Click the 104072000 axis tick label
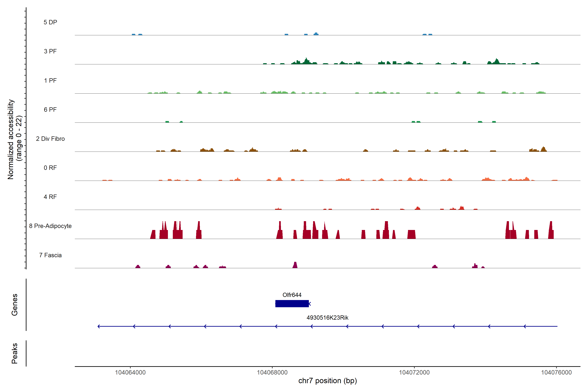Image resolution: width=588 pixels, height=392 pixels. click(414, 372)
